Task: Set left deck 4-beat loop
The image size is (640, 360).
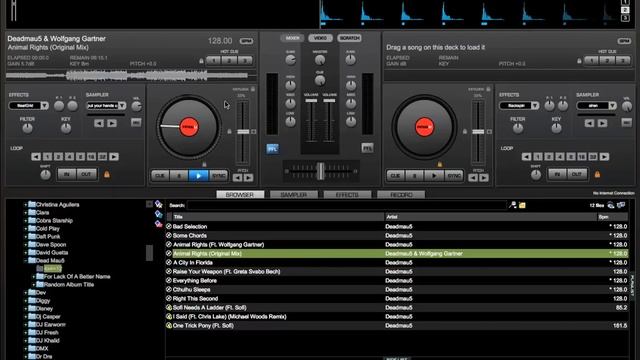Action: tap(69, 157)
